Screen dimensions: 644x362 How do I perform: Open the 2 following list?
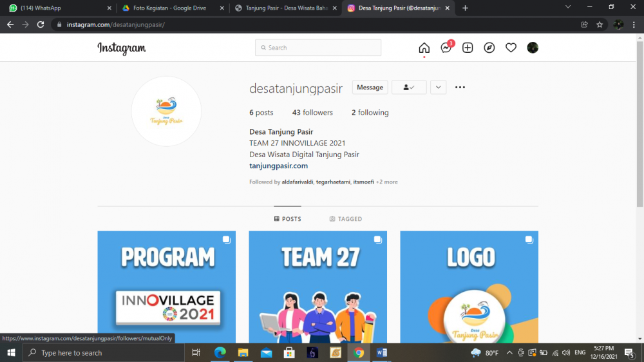click(370, 113)
